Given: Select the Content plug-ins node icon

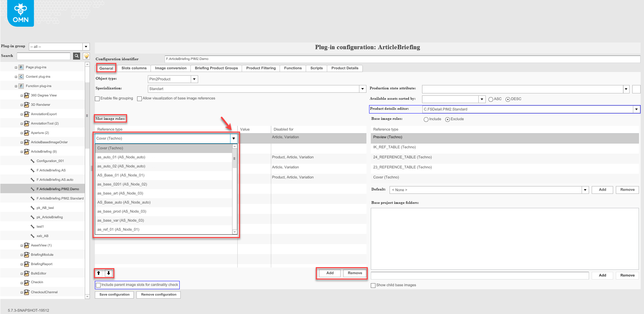Looking at the screenshot, I should point(21,76).
